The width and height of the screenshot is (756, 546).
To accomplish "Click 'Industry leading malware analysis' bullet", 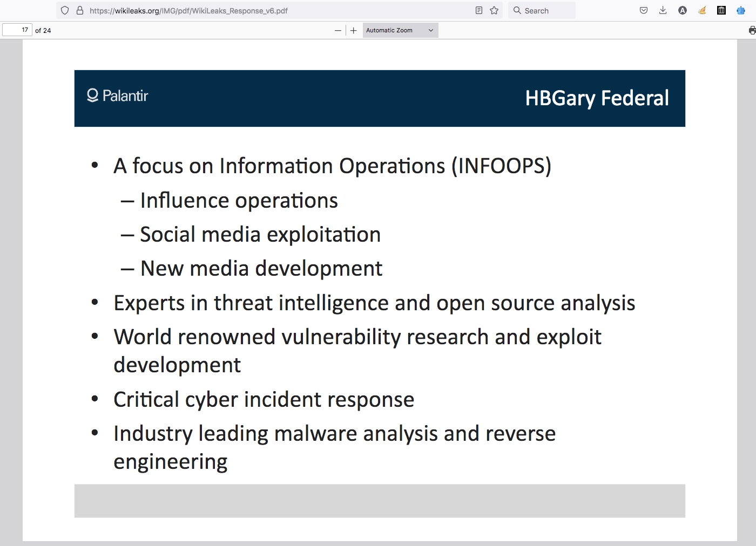I will (334, 447).
